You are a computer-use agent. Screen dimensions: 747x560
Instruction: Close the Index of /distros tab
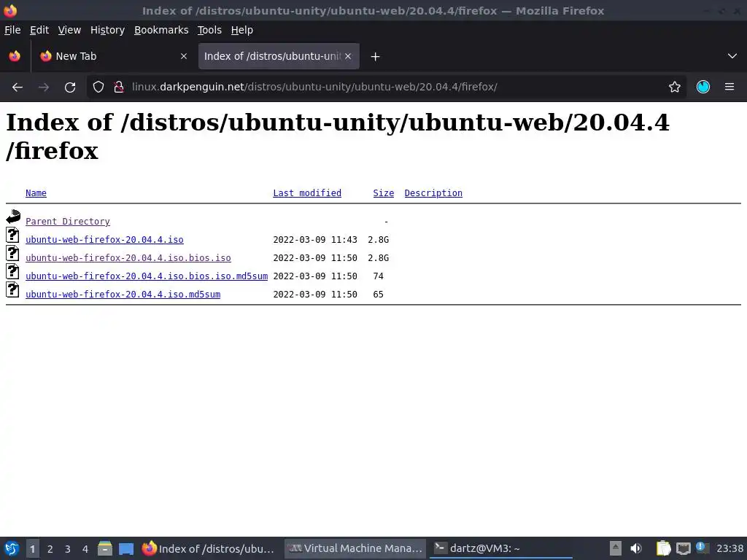[x=348, y=56]
